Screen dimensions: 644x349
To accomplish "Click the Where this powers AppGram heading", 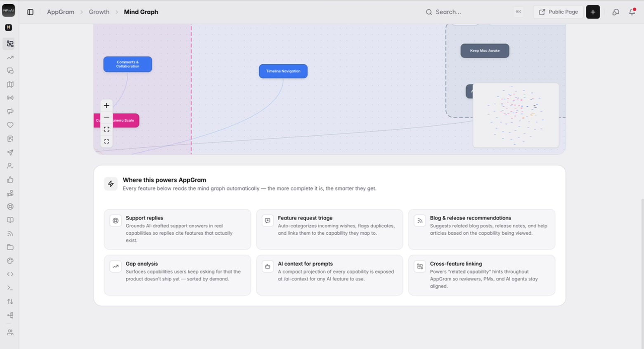I will click(164, 180).
